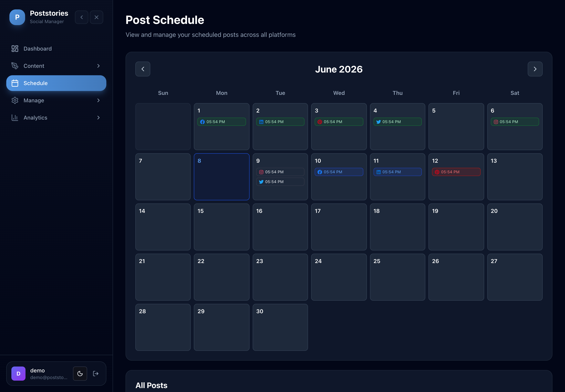Click the Schedule calendar icon
Image resolution: width=565 pixels, height=392 pixels.
tap(15, 83)
